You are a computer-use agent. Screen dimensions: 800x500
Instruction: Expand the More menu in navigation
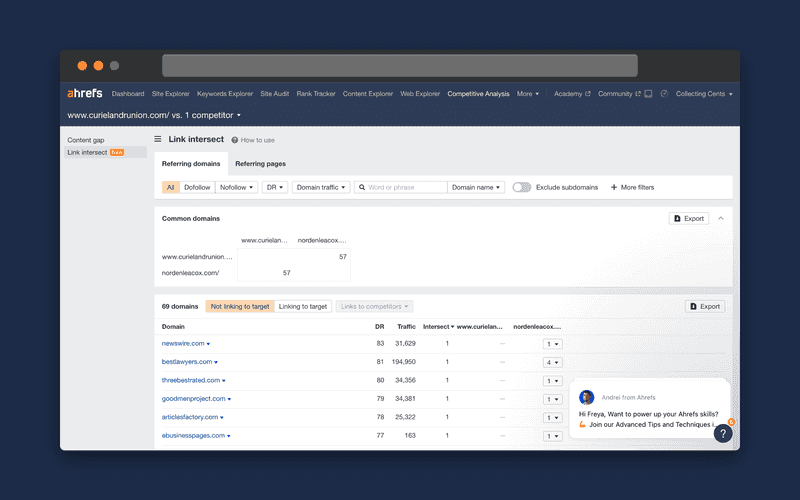[x=528, y=94]
